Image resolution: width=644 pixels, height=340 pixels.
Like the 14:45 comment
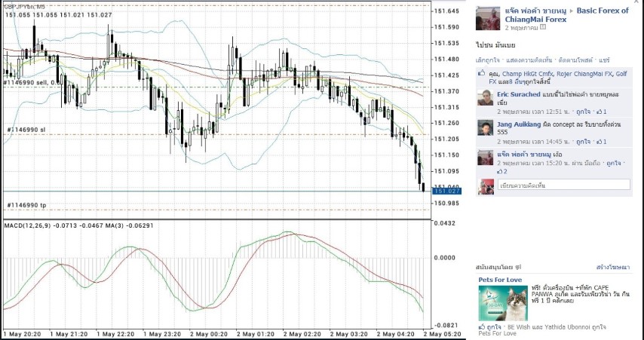coord(583,142)
